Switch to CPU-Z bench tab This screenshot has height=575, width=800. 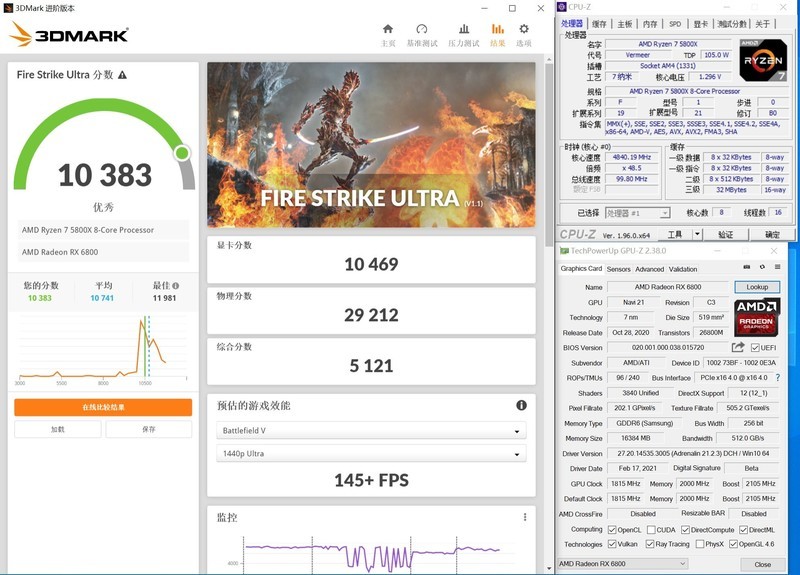[732, 23]
